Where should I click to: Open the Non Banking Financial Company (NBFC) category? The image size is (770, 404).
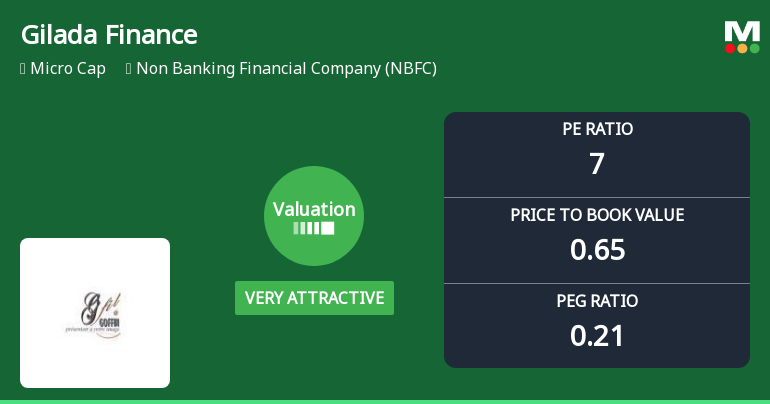click(286, 69)
